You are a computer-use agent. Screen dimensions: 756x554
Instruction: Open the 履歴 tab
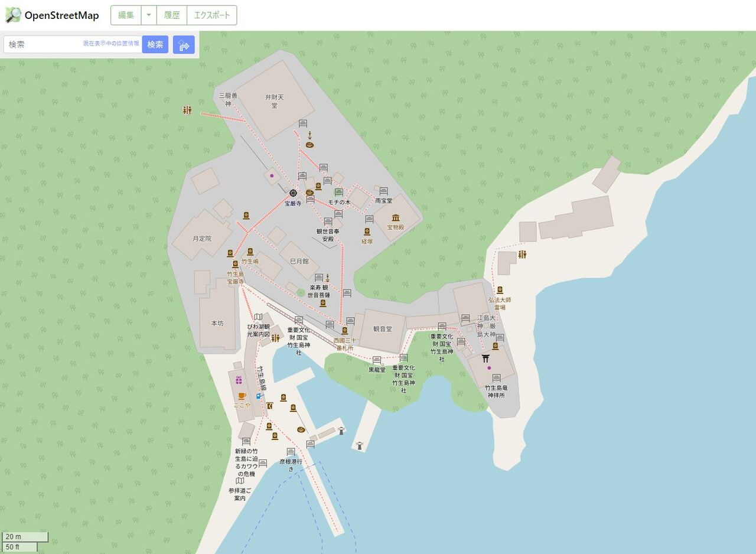(x=172, y=15)
